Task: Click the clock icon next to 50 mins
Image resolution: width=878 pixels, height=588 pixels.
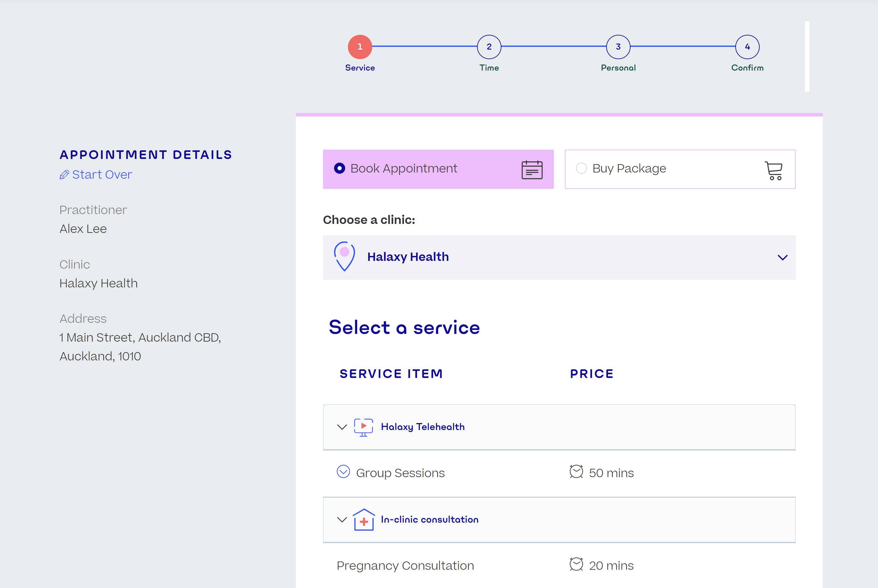Action: point(576,472)
